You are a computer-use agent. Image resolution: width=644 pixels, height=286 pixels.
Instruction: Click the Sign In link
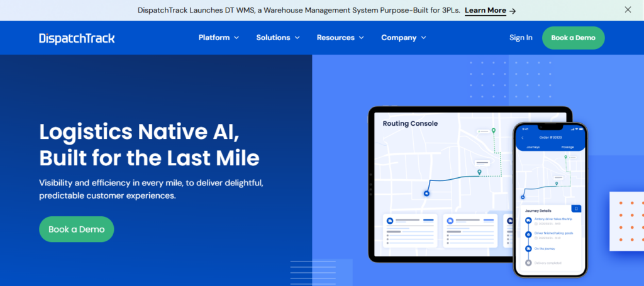521,38
